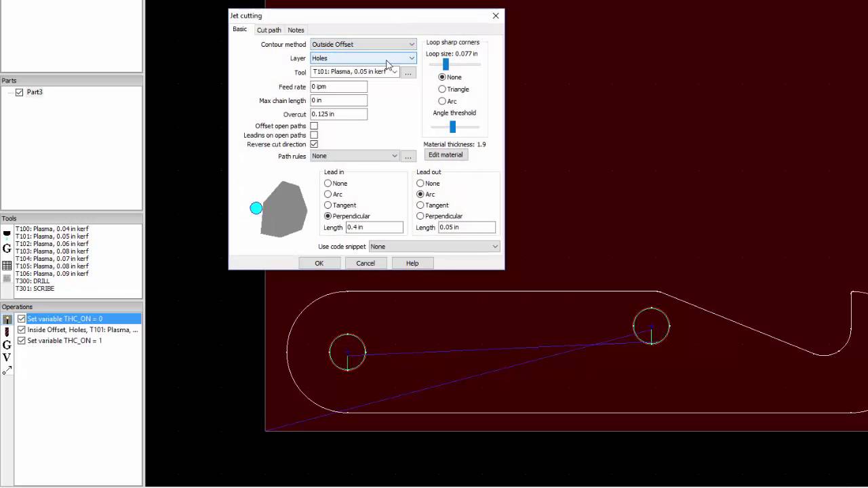
Task: Click the move-to arrow icon in Operations panel
Action: (x=7, y=370)
